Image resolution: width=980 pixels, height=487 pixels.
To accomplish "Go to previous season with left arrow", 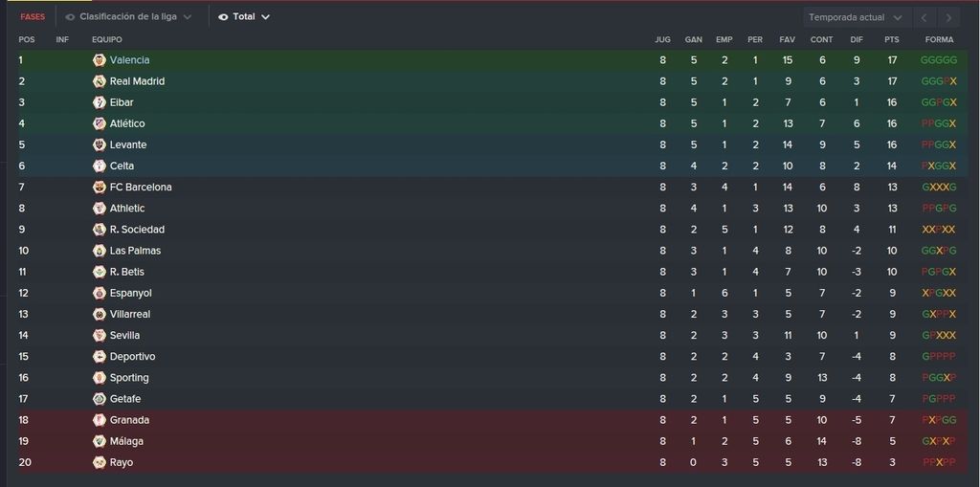I will (x=924, y=17).
